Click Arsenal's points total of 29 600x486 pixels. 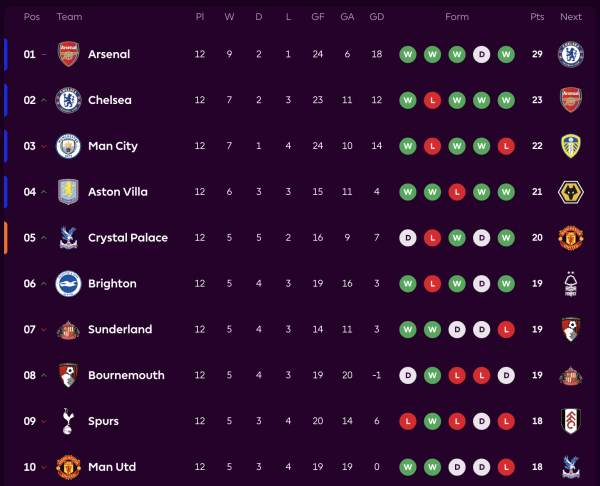tap(537, 54)
